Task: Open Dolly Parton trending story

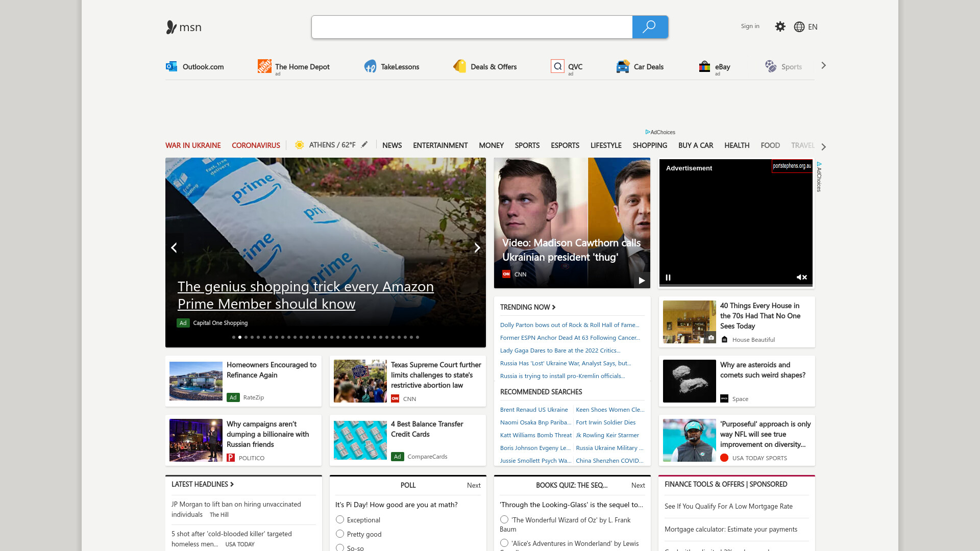Action: pyautogui.click(x=570, y=325)
